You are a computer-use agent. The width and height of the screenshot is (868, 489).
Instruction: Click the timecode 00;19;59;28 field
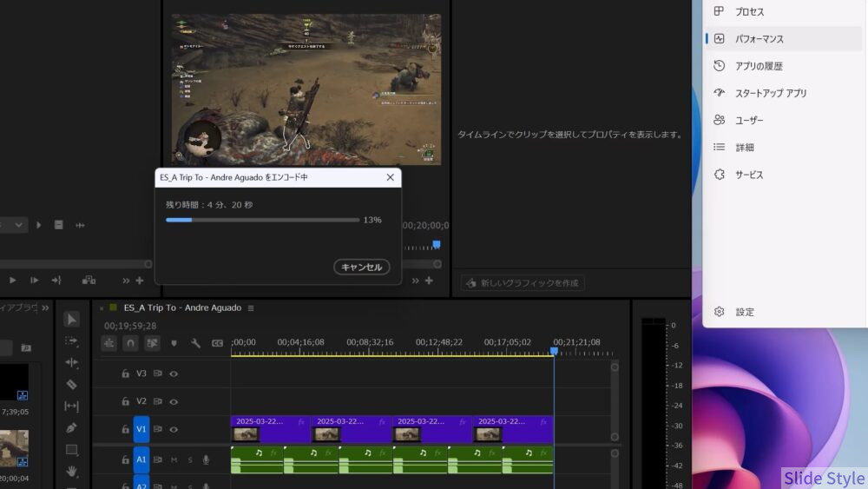[x=130, y=326]
